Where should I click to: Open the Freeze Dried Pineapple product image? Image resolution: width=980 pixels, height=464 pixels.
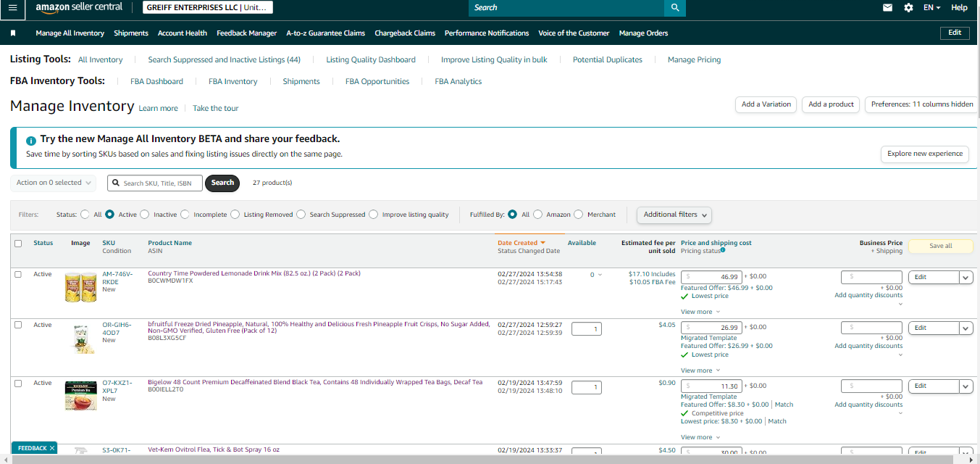pos(80,339)
